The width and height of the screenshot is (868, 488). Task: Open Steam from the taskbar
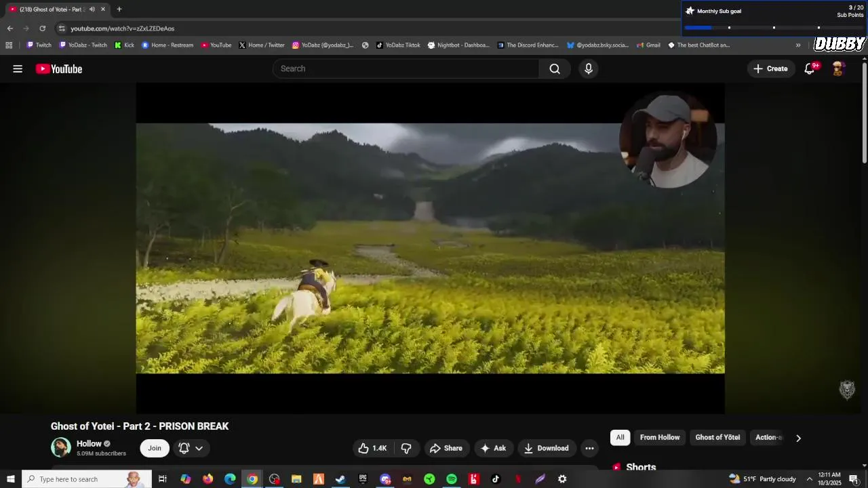tap(340, 479)
